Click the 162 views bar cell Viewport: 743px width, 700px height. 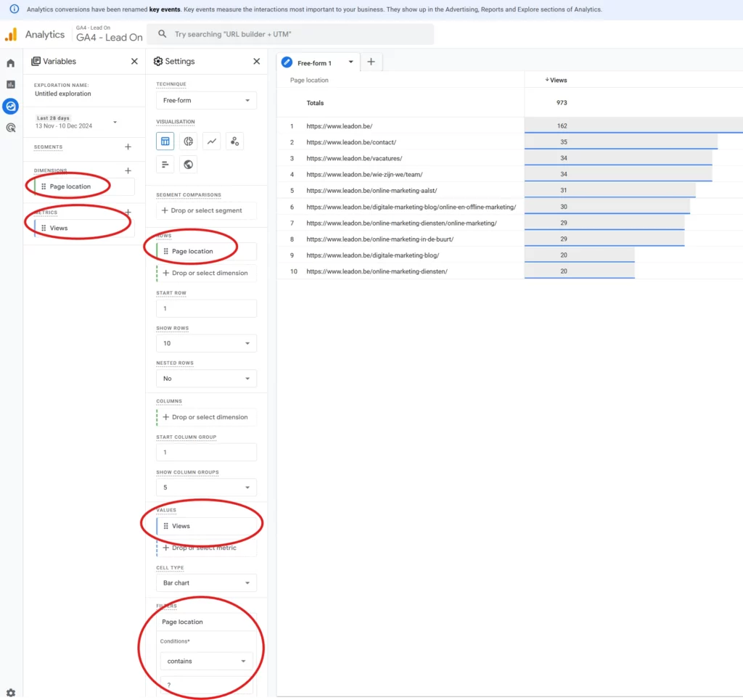[x=633, y=126]
